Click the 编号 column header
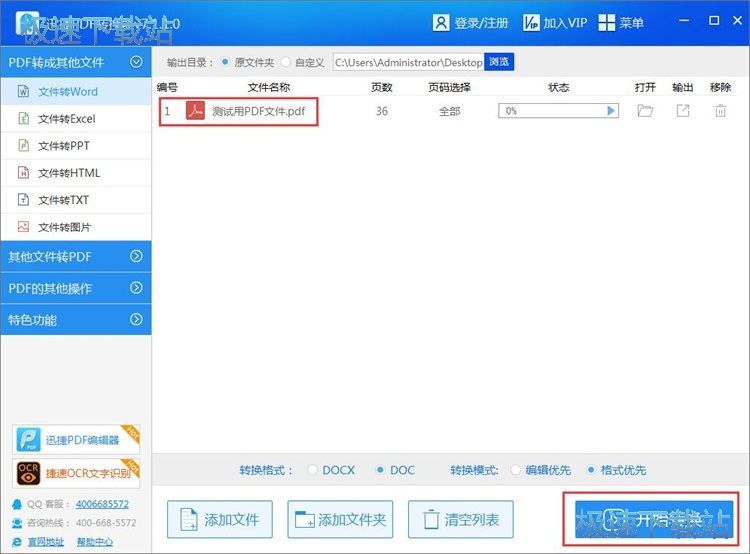The height and width of the screenshot is (554, 750). [x=167, y=87]
